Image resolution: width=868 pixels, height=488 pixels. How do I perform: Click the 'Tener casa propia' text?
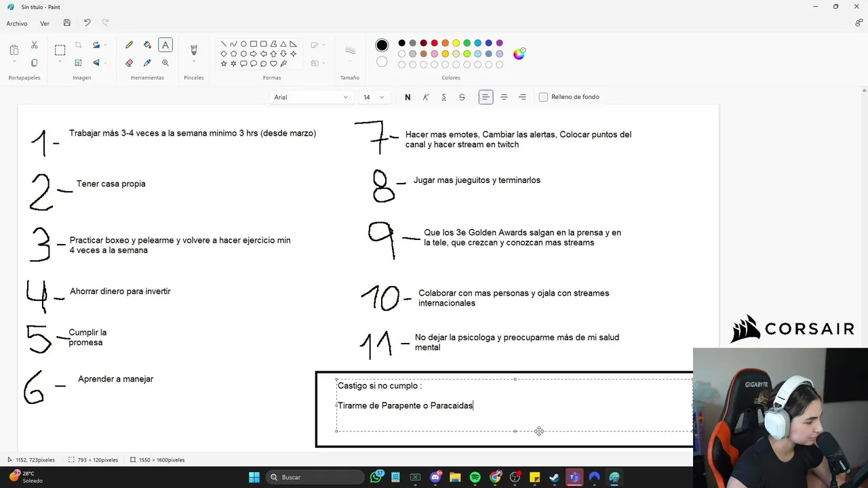pos(111,184)
